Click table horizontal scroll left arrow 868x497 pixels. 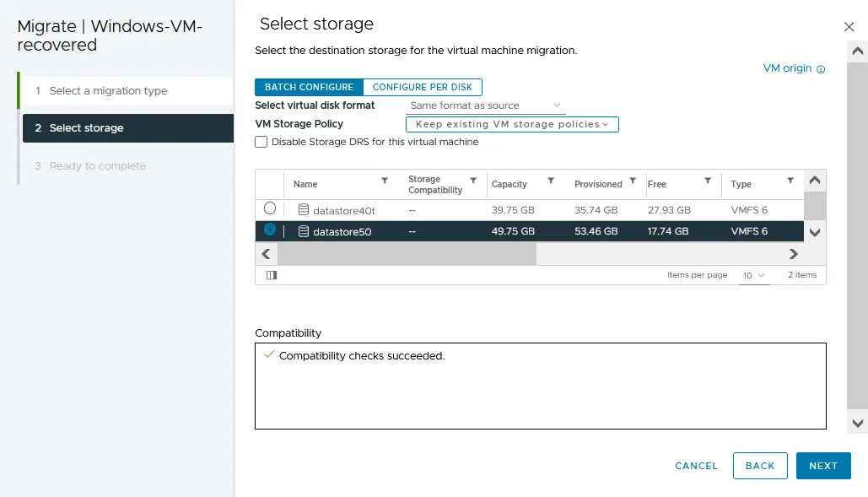pos(267,254)
